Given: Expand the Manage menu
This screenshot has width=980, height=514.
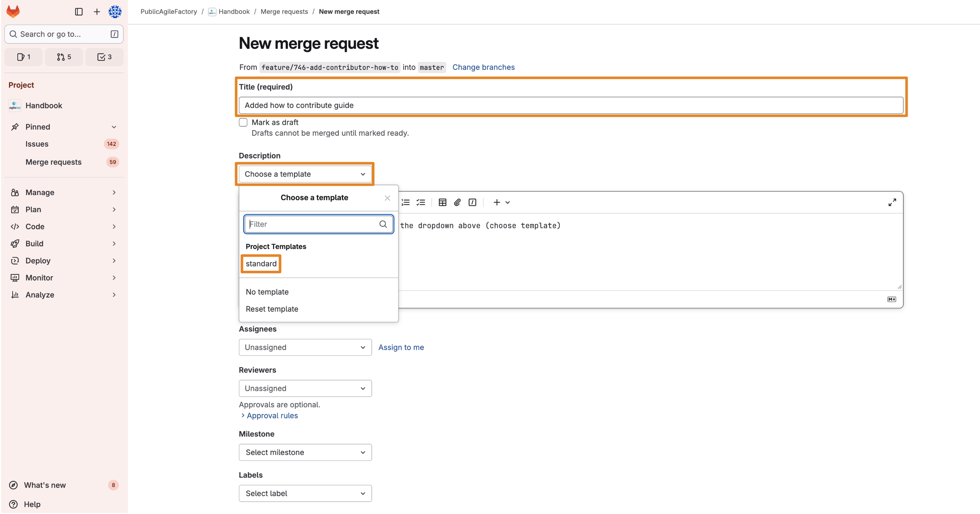Looking at the screenshot, I should [x=64, y=192].
